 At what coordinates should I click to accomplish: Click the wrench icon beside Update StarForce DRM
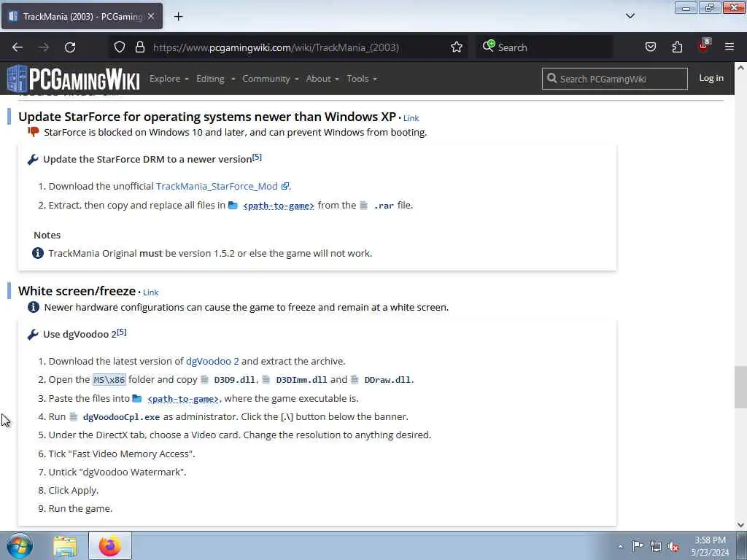pos(32,160)
